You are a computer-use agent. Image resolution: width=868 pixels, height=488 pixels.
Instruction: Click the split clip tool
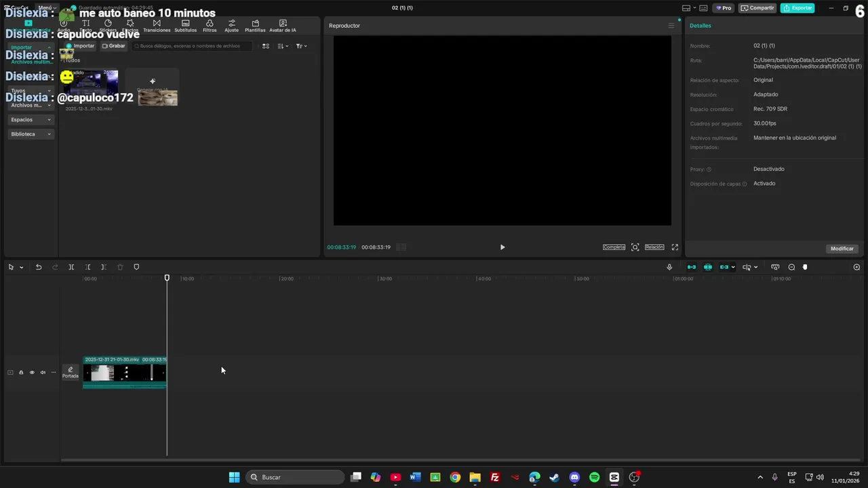(71, 267)
